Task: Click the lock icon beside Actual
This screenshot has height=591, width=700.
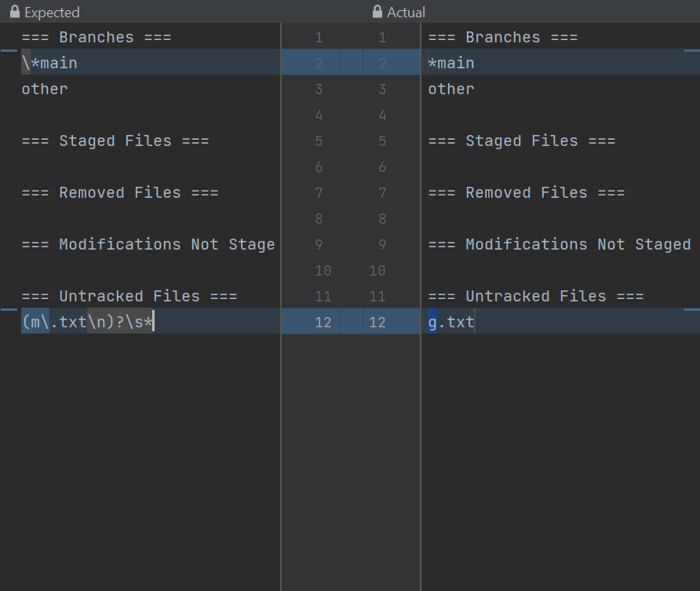Action: point(377,12)
